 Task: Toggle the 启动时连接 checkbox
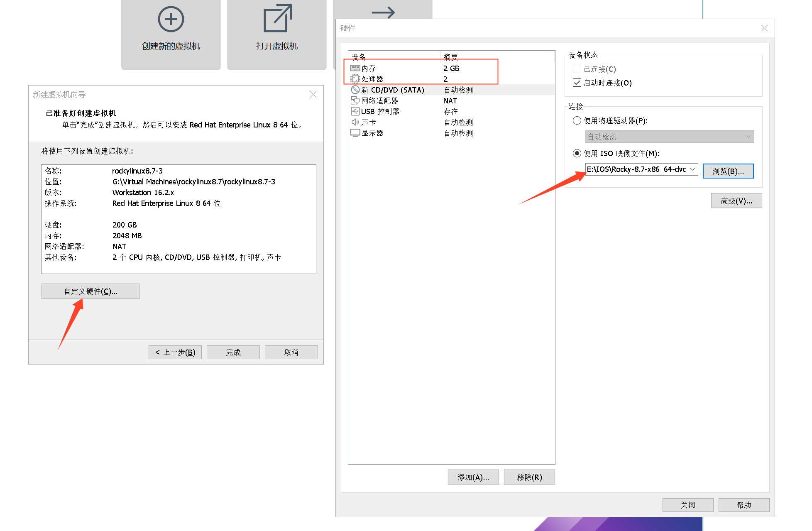577,83
